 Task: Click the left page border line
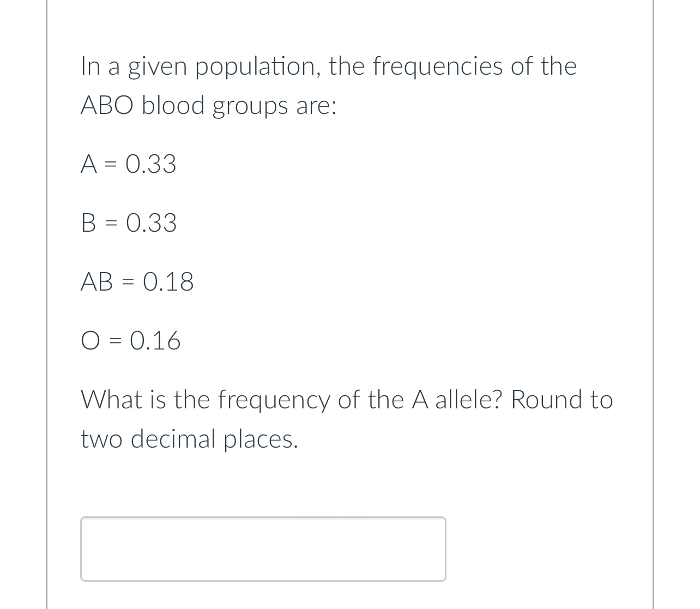click(x=46, y=304)
